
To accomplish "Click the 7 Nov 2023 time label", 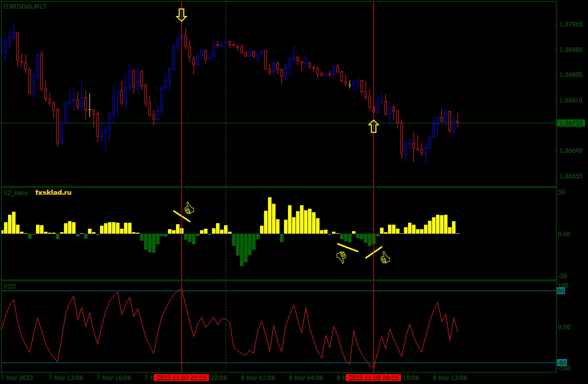I will tap(17, 378).
